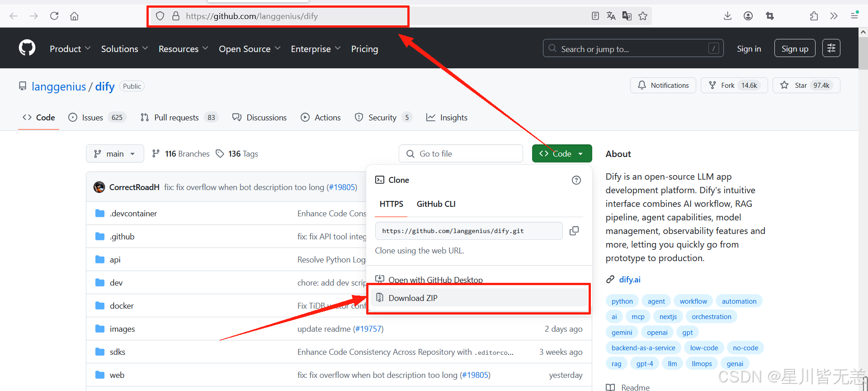
Task: Click the Sign up button
Action: coord(795,48)
